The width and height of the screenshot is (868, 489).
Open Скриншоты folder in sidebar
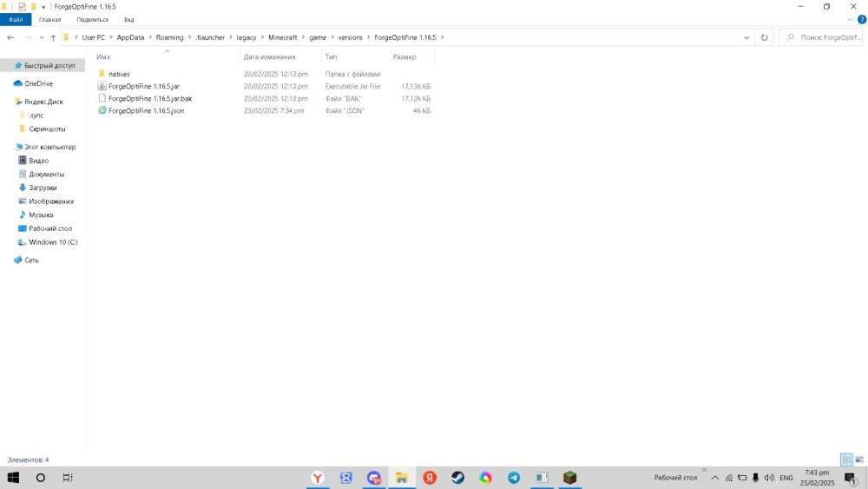pyautogui.click(x=47, y=129)
